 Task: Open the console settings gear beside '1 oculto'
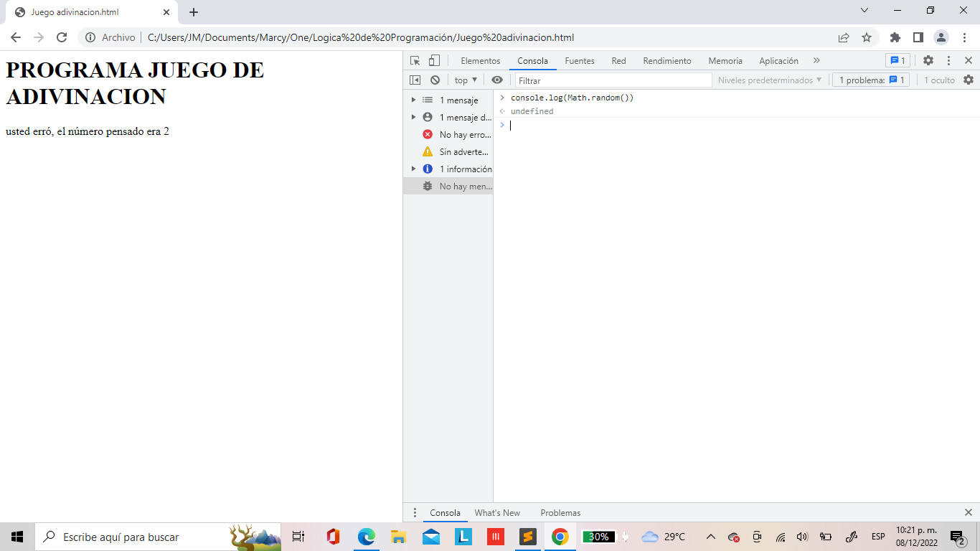click(x=969, y=80)
